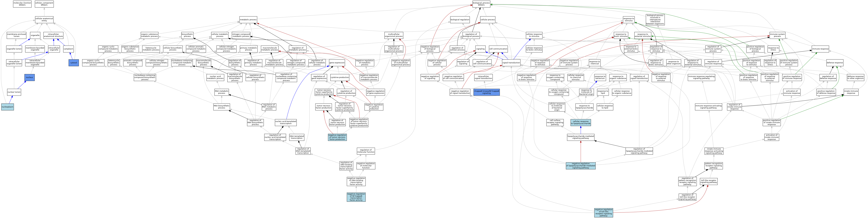Image resolution: width=868 pixels, height=218 pixels.
Task: Select innate immune response-activating signaling pathway node
Action: (714, 151)
